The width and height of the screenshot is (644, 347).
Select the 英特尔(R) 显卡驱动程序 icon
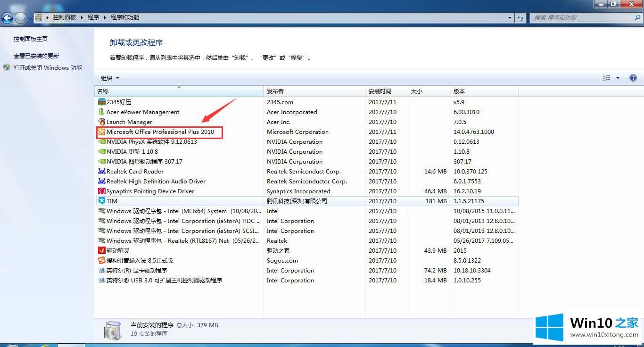(x=101, y=270)
